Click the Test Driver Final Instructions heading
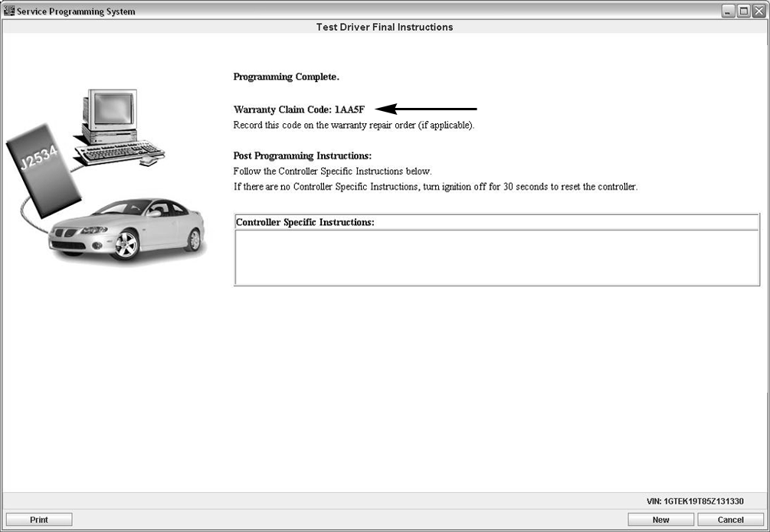Viewport: 770px width, 532px height. [385, 27]
